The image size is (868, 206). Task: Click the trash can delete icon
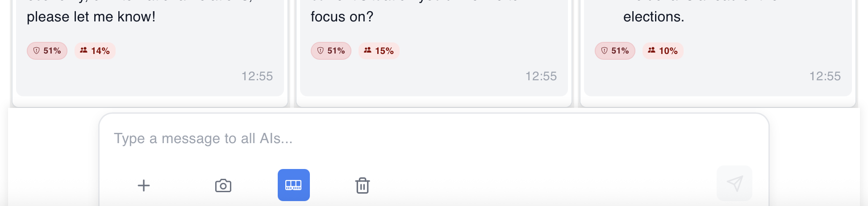click(363, 185)
